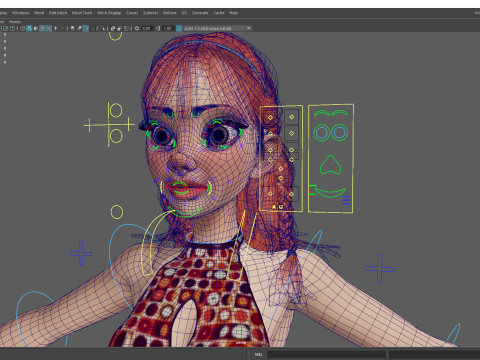Select right eyebrow control in face GUI
Image resolution: width=480 pixels, height=360 pixels.
pyautogui.click(x=340, y=113)
